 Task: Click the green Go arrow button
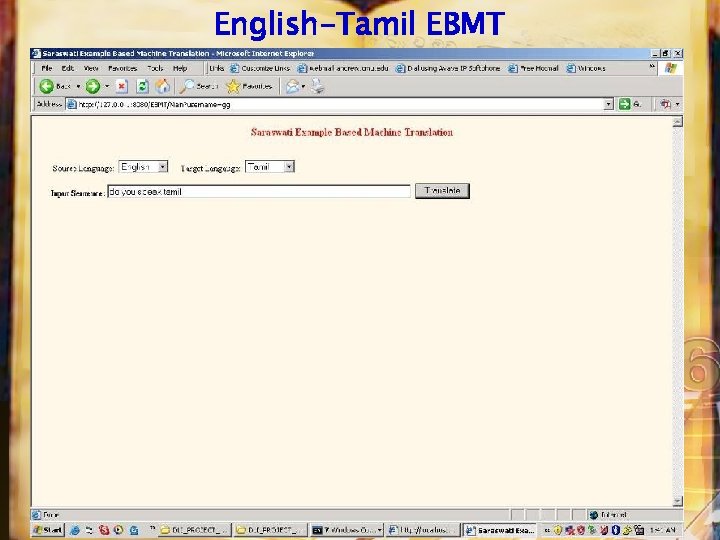point(624,104)
